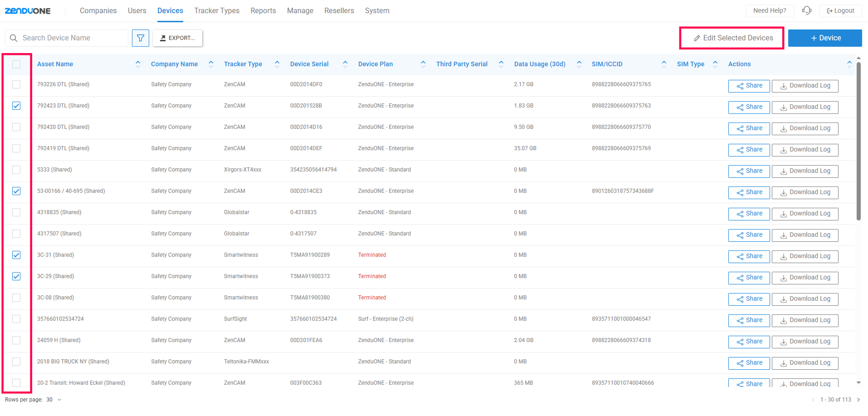This screenshot has height=416, width=868.
Task: Go to next page arrow
Action: pos(858,400)
